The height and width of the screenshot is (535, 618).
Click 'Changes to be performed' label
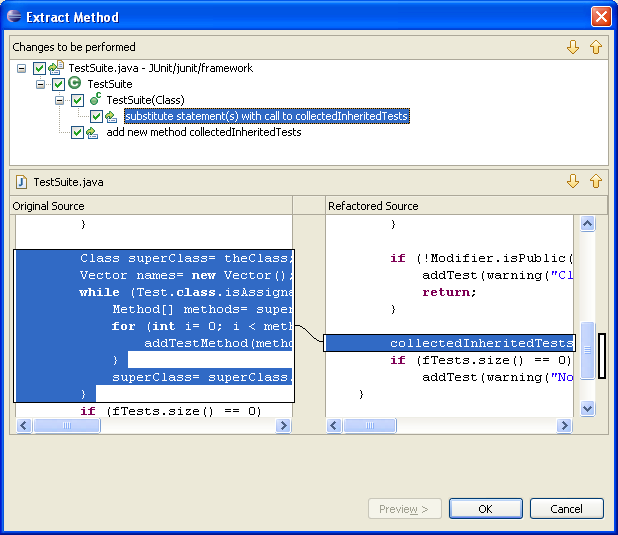pyautogui.click(x=74, y=47)
